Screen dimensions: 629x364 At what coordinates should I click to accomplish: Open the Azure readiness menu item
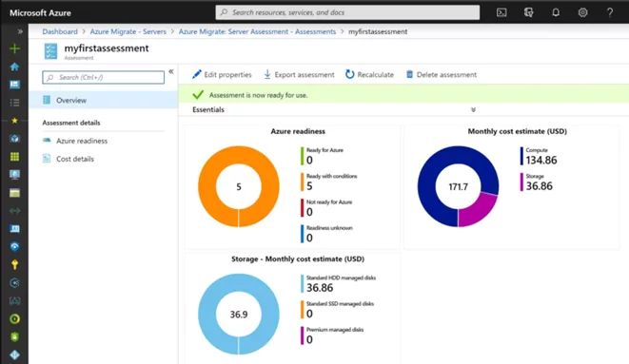click(x=82, y=141)
